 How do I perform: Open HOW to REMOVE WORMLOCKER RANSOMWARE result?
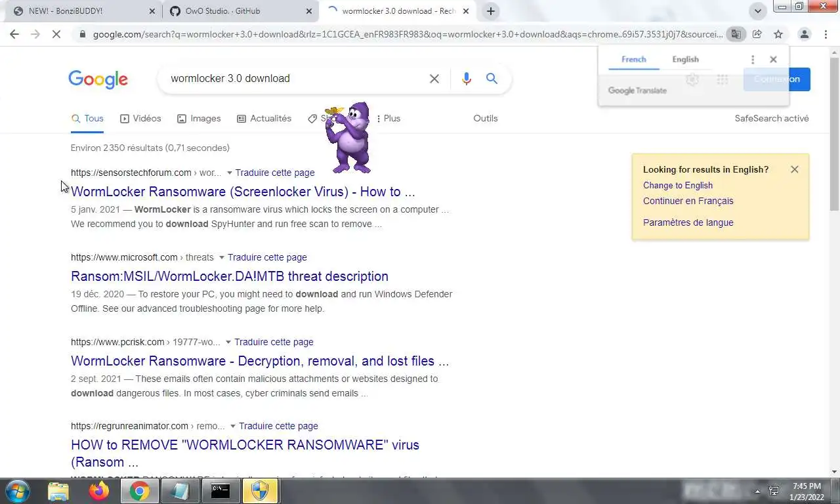245,453
